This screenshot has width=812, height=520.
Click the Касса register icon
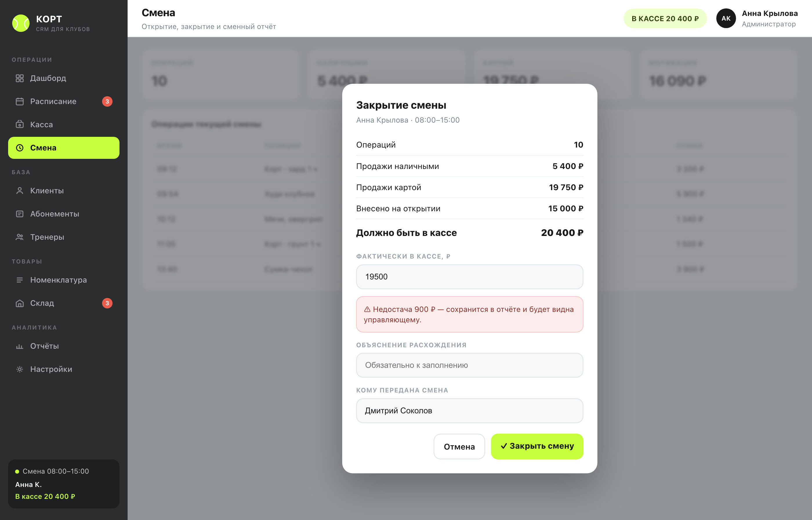pyautogui.click(x=20, y=125)
